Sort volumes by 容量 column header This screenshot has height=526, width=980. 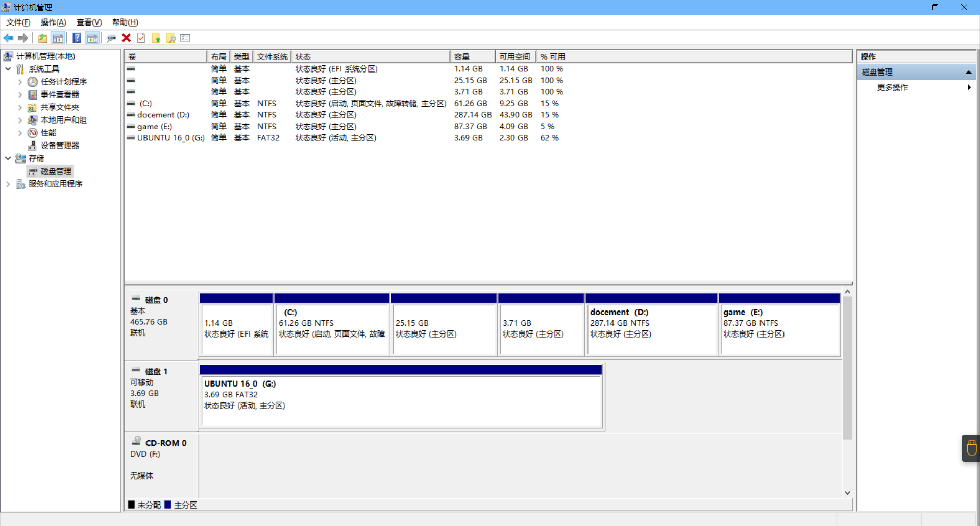[x=472, y=57]
